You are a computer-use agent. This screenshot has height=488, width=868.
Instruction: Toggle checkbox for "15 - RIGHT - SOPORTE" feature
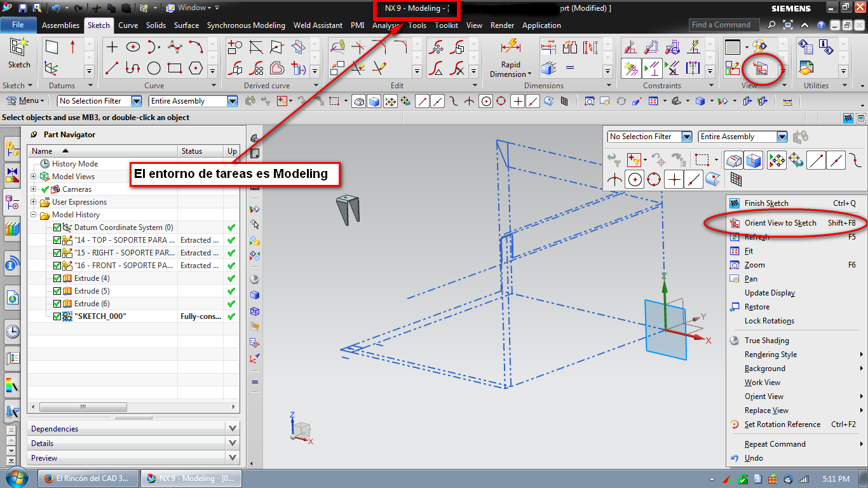pyautogui.click(x=57, y=253)
